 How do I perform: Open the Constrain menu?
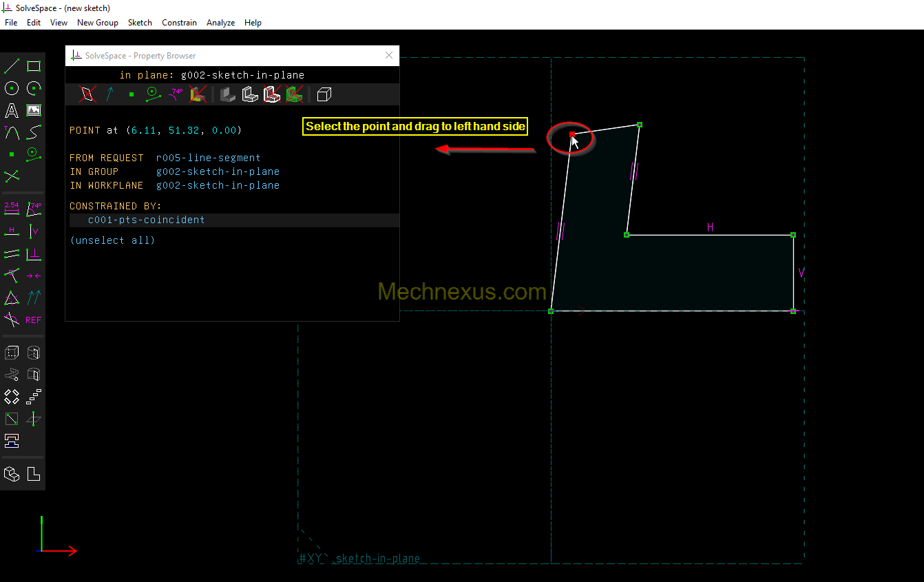pyautogui.click(x=179, y=23)
